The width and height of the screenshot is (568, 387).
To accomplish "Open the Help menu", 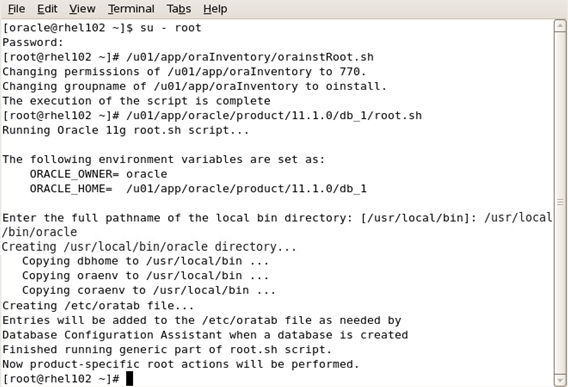I will 215,9.
